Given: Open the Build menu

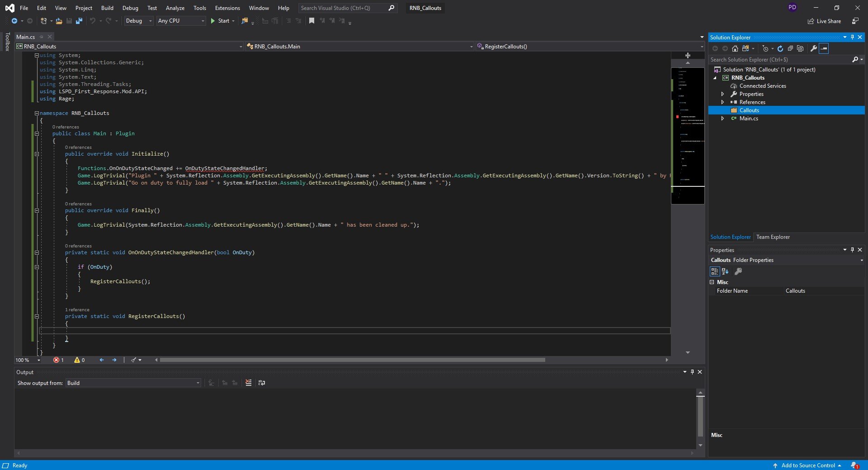Looking at the screenshot, I should [107, 8].
